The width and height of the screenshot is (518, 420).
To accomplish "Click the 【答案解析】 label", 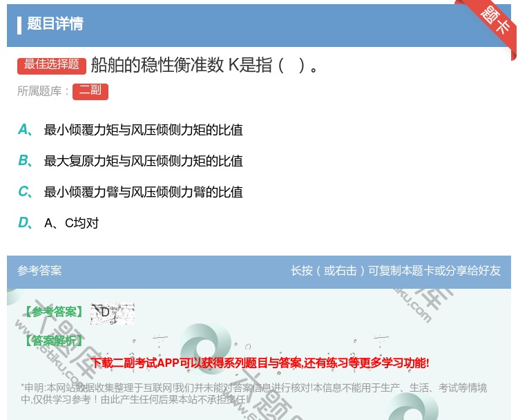I will [x=54, y=341].
